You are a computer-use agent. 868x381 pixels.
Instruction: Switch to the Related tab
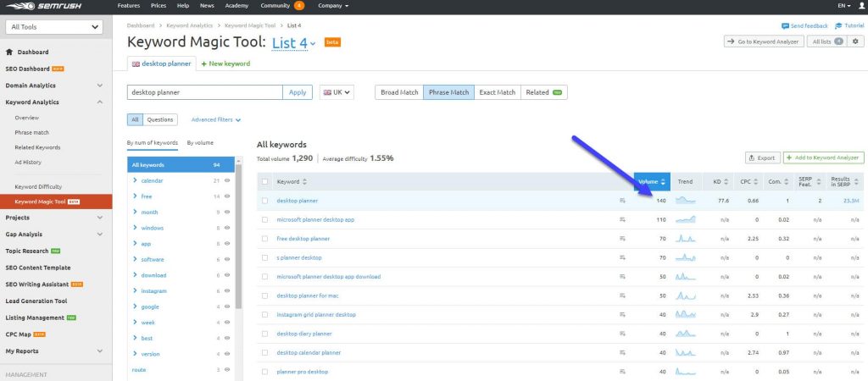[543, 92]
